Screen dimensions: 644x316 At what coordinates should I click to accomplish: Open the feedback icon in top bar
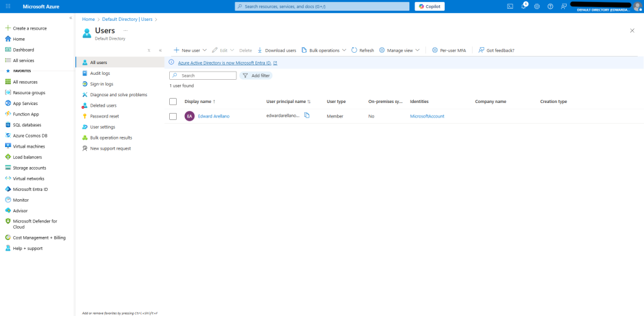pyautogui.click(x=563, y=6)
